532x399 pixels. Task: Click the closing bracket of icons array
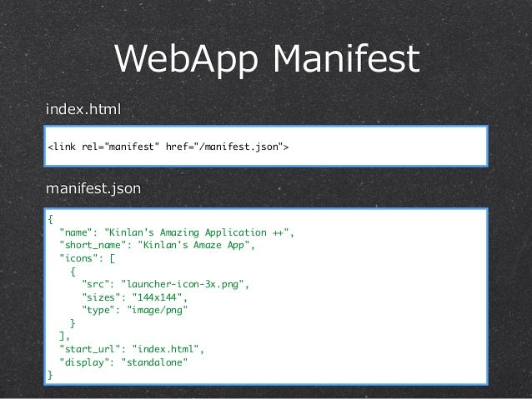click(x=62, y=337)
